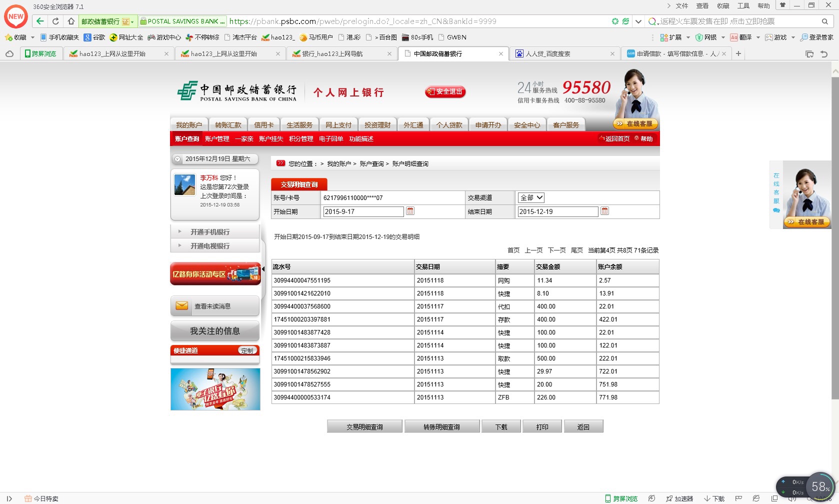This screenshot has height=504, width=839.
Task: Open the 投资理财 navigation tab
Action: (x=377, y=124)
